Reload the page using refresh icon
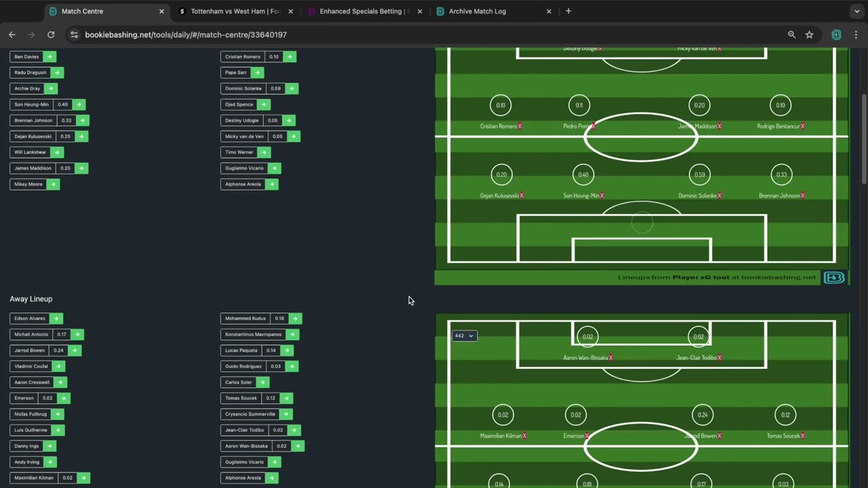Viewport: 868px width, 488px height. pos(51,35)
